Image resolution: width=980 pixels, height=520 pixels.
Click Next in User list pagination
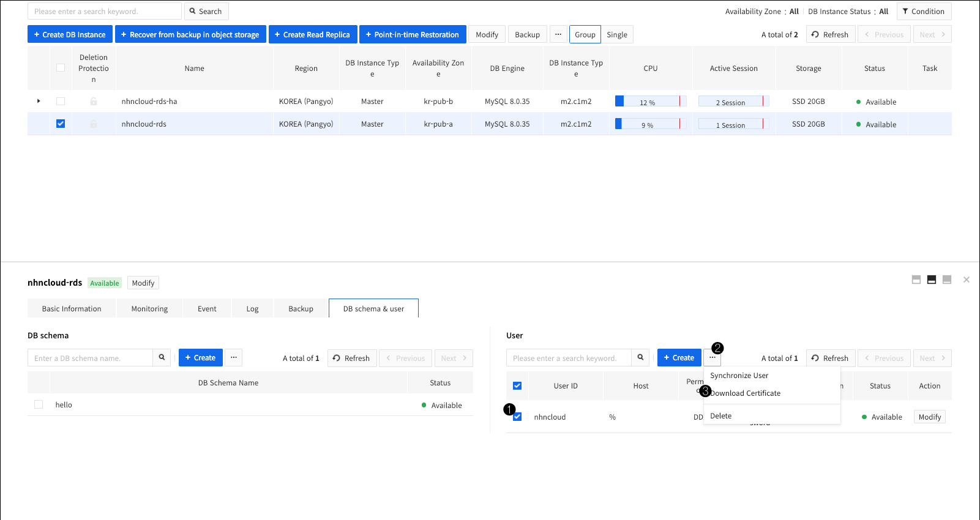[932, 358]
